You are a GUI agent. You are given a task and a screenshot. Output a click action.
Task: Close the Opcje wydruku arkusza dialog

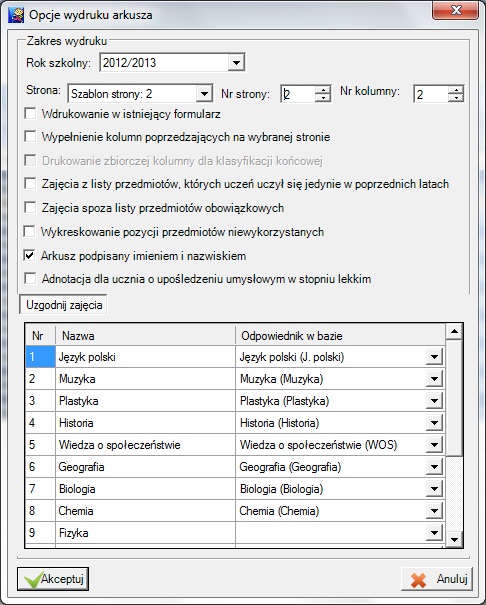click(x=456, y=10)
